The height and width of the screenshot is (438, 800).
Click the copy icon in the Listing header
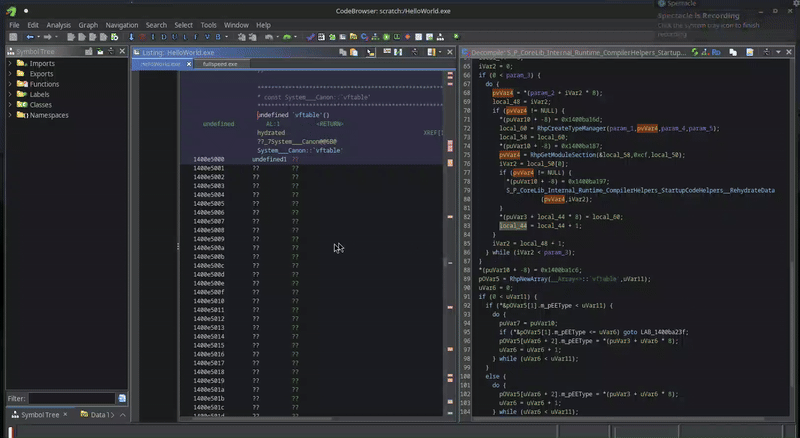click(343, 52)
